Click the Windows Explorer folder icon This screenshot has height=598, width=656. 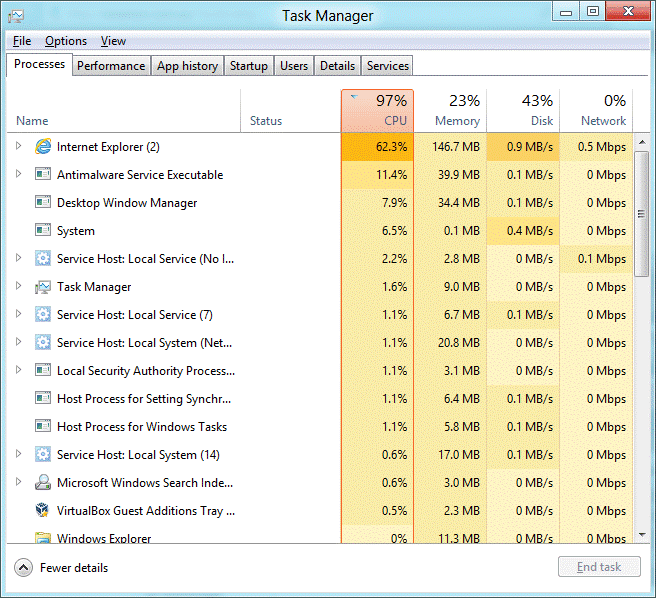pyautogui.click(x=43, y=538)
